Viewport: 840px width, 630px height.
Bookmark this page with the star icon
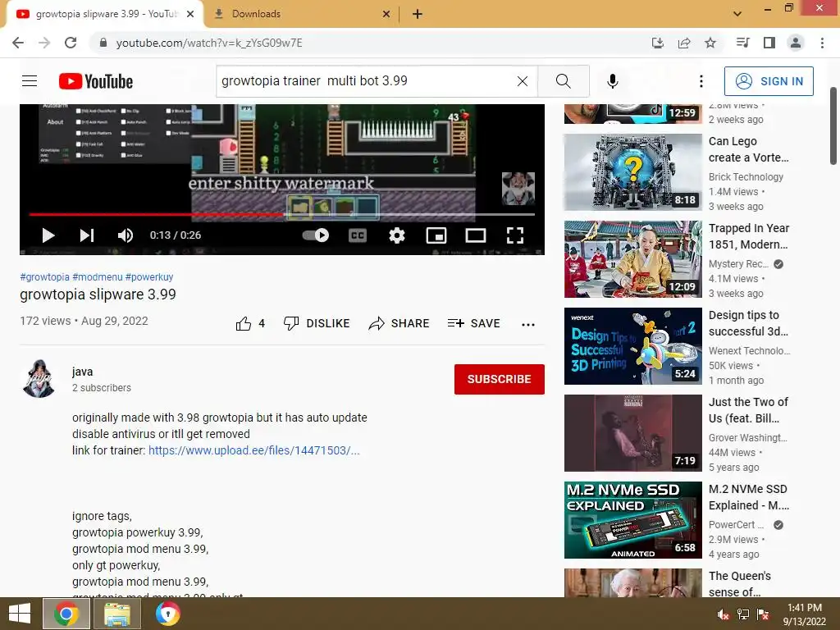pyautogui.click(x=710, y=43)
